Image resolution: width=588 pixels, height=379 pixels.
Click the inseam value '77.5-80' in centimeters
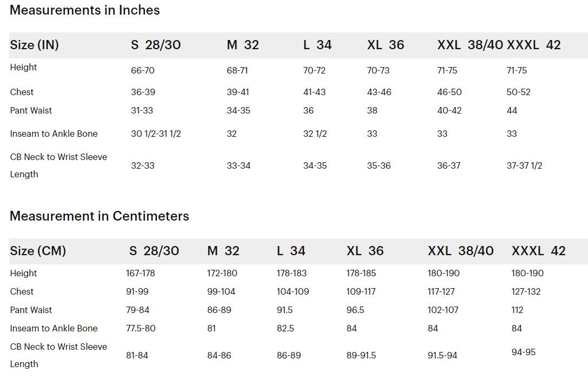[x=141, y=328]
